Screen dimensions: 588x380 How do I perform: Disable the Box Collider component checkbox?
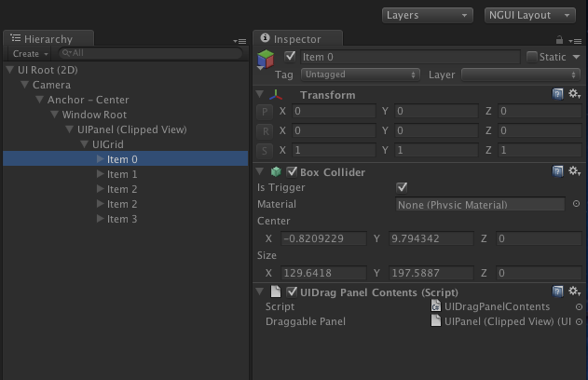coord(292,172)
